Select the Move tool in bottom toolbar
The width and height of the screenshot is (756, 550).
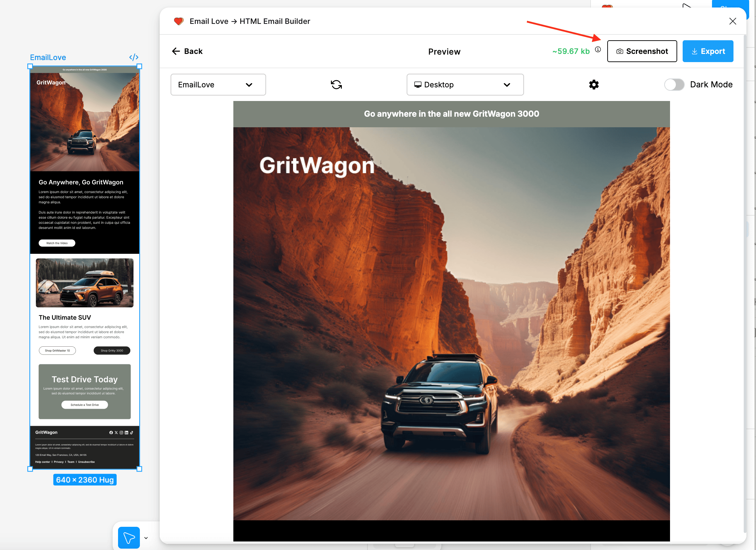pos(129,538)
